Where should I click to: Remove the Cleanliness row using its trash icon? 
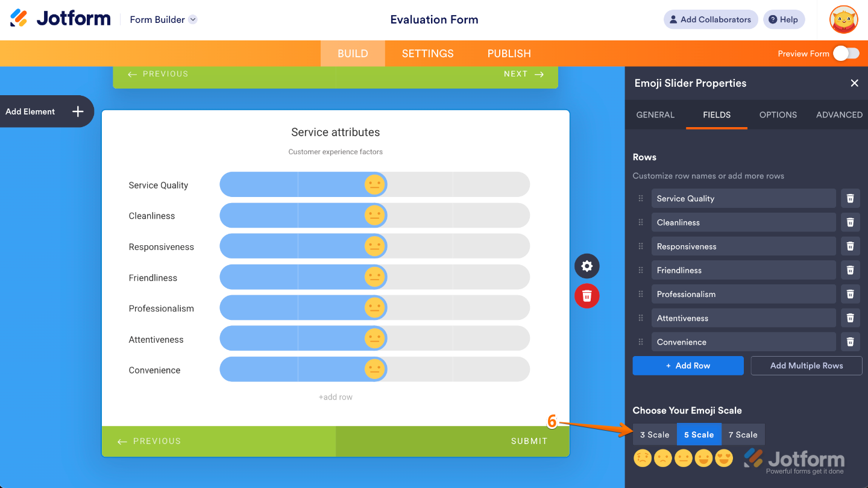(x=850, y=222)
